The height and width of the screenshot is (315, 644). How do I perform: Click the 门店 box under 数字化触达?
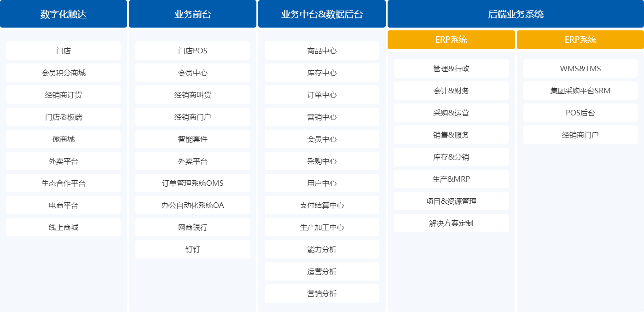(64, 51)
